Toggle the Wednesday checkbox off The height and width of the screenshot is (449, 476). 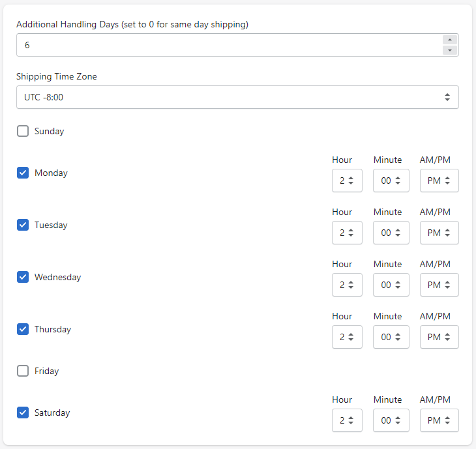tap(23, 277)
